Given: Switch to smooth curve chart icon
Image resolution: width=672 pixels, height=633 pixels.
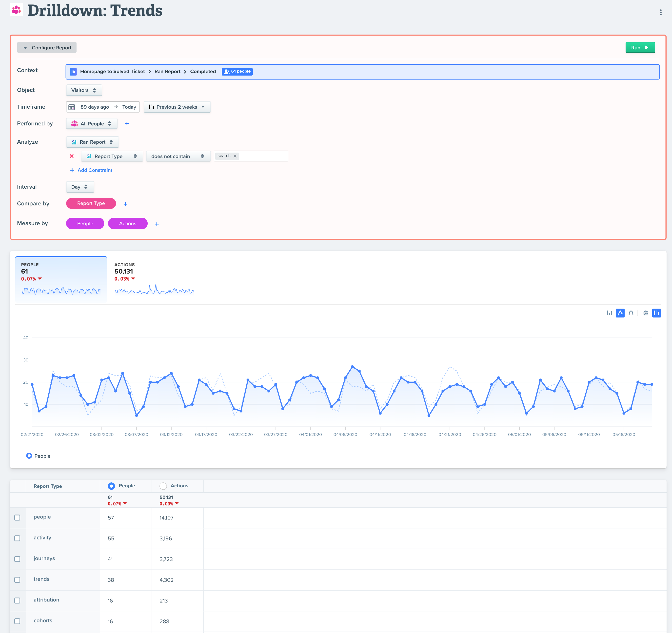Looking at the screenshot, I should click(631, 313).
